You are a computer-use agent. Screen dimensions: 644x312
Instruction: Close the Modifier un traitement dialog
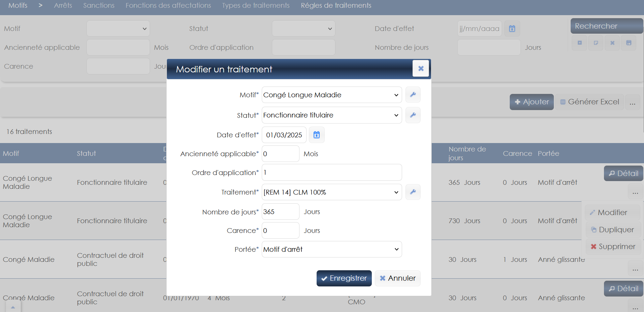(x=421, y=69)
